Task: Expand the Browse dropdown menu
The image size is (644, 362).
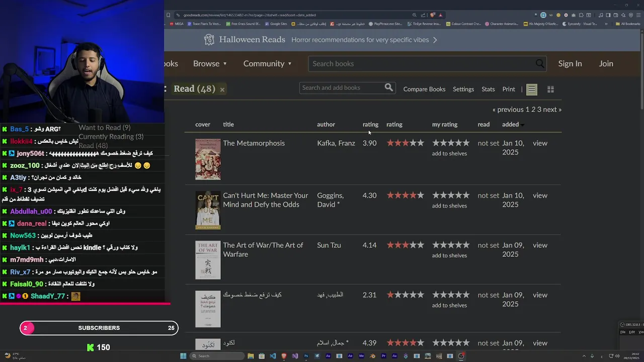Action: [x=210, y=63]
